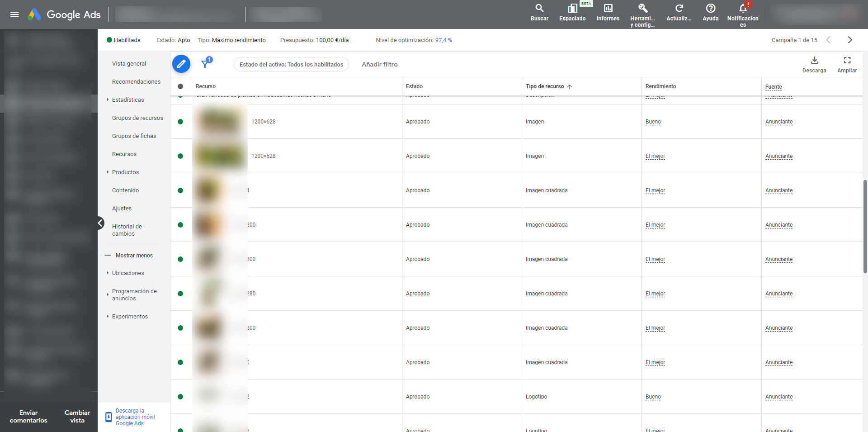Viewport: 868px width, 432px height.
Task: Toggle status dot of first 1200×628 Bueno image
Action: point(180,122)
